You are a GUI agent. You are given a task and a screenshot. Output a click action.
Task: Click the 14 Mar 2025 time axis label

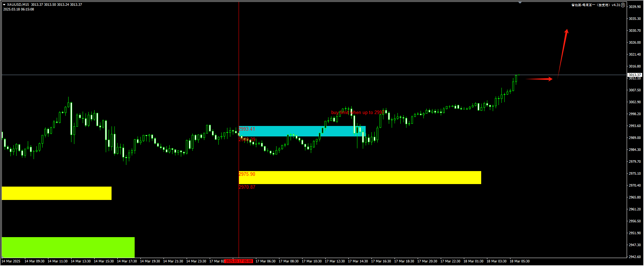(x=11, y=261)
